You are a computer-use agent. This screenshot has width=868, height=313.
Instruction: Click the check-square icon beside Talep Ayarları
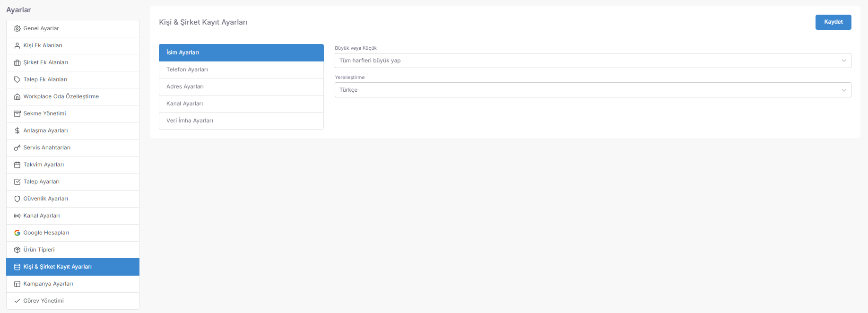tap(17, 182)
